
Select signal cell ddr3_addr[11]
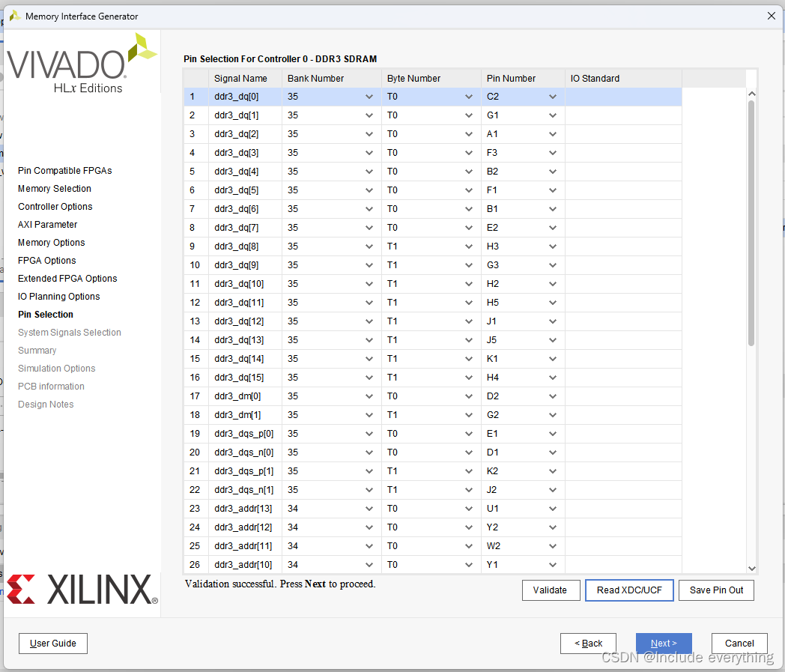[x=245, y=546]
